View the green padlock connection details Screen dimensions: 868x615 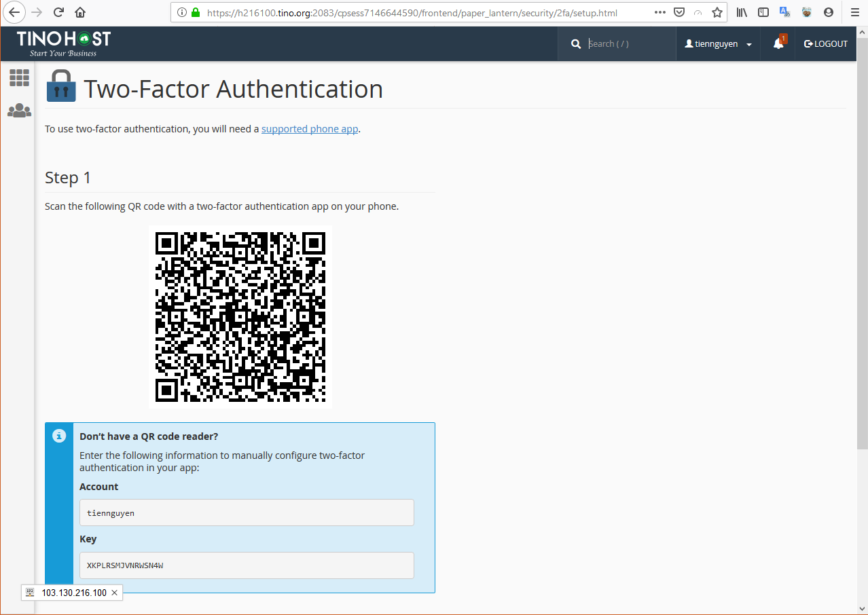[196, 12]
